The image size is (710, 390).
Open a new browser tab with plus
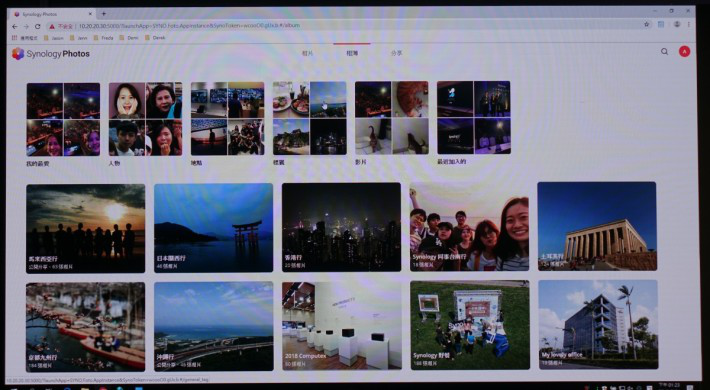pyautogui.click(x=104, y=14)
